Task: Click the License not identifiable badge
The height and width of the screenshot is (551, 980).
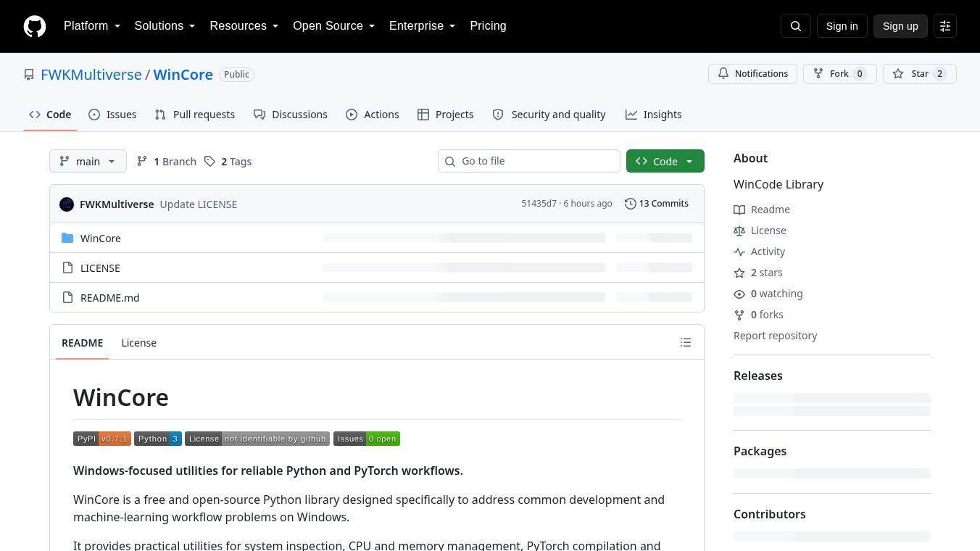Action: [257, 439]
